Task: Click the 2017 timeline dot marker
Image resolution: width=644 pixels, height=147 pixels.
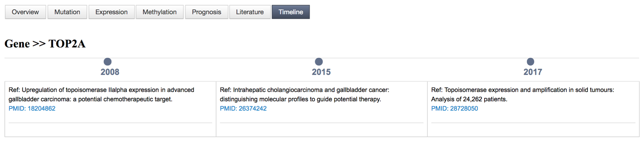Action: coord(530,62)
